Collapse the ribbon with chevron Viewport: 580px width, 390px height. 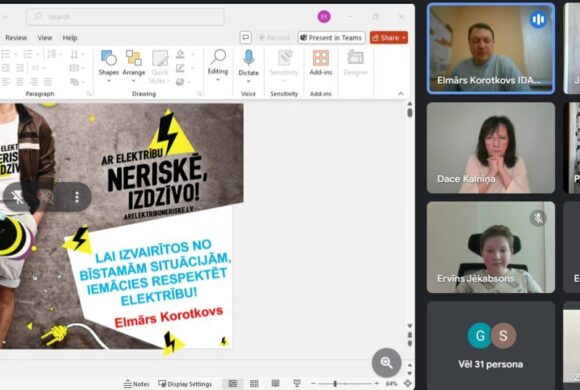pos(401,94)
